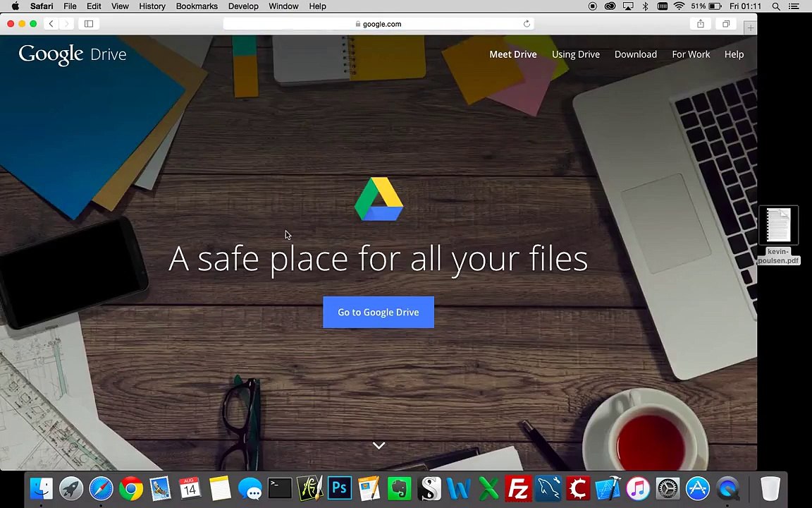Open the Safari menu

pos(42,6)
